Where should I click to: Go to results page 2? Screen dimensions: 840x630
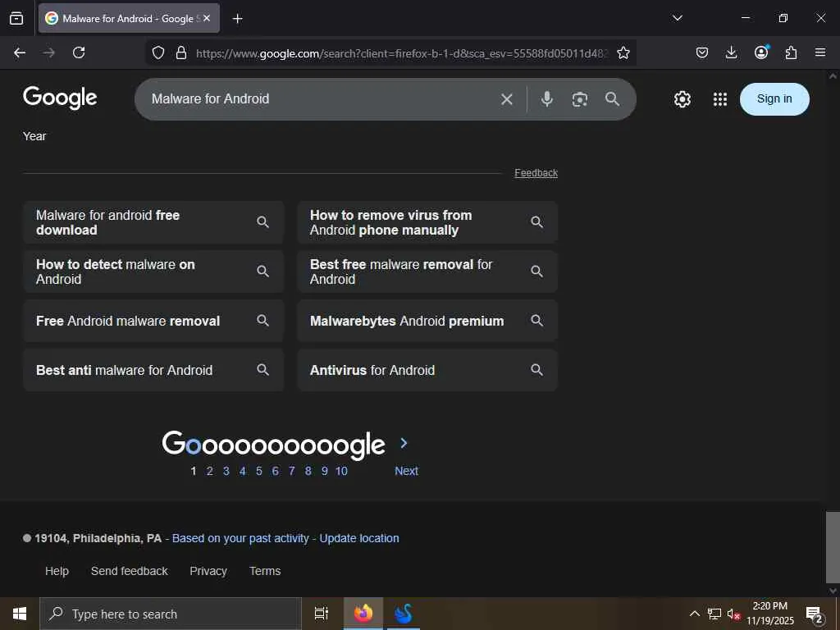(x=209, y=471)
